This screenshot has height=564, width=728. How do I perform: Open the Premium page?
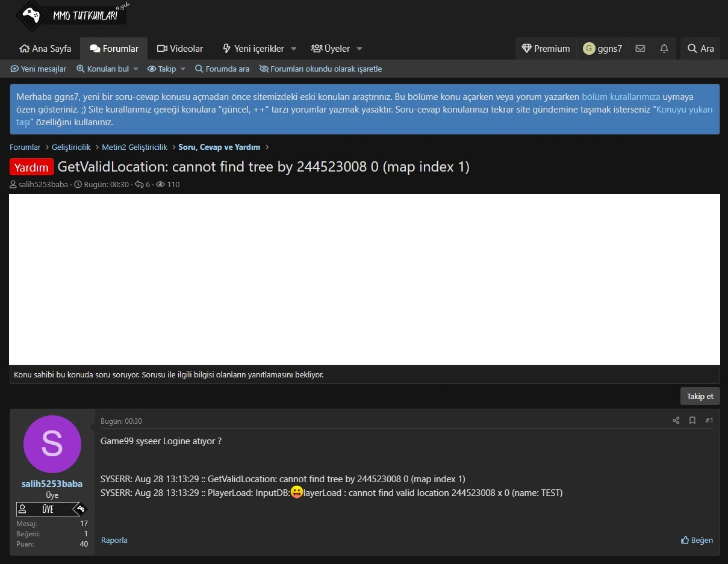546,49
